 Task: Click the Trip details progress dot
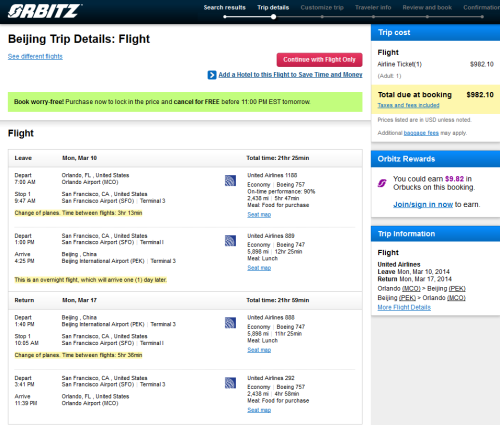[x=273, y=17]
